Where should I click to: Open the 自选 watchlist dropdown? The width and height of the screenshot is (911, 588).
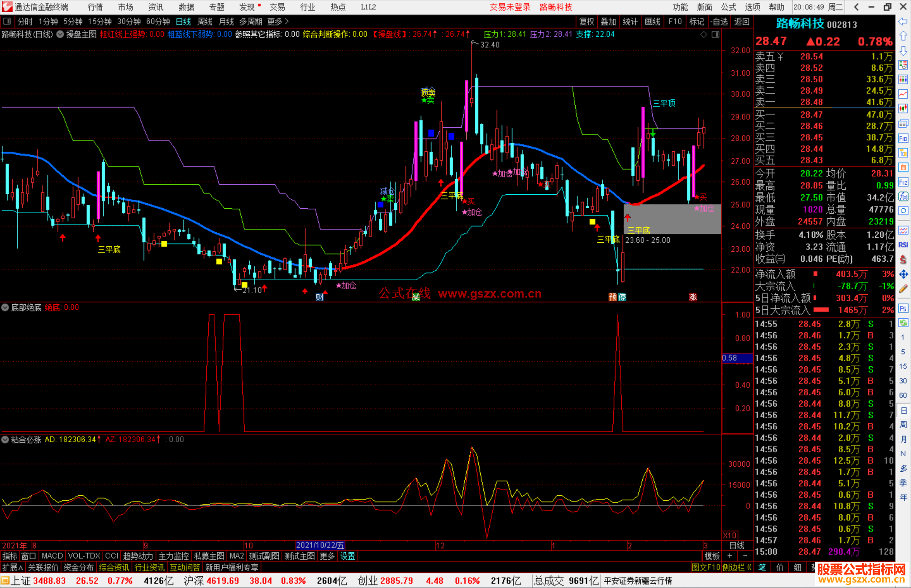tap(719, 21)
